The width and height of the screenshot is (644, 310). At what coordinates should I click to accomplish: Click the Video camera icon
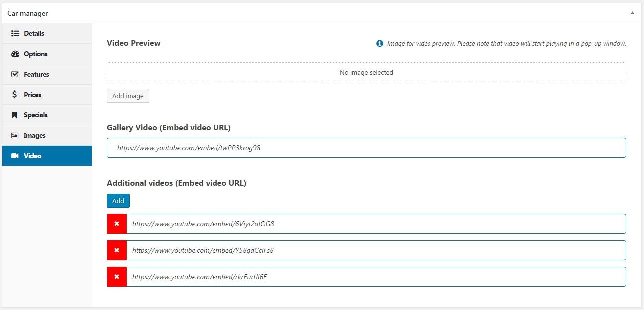pyautogui.click(x=15, y=156)
